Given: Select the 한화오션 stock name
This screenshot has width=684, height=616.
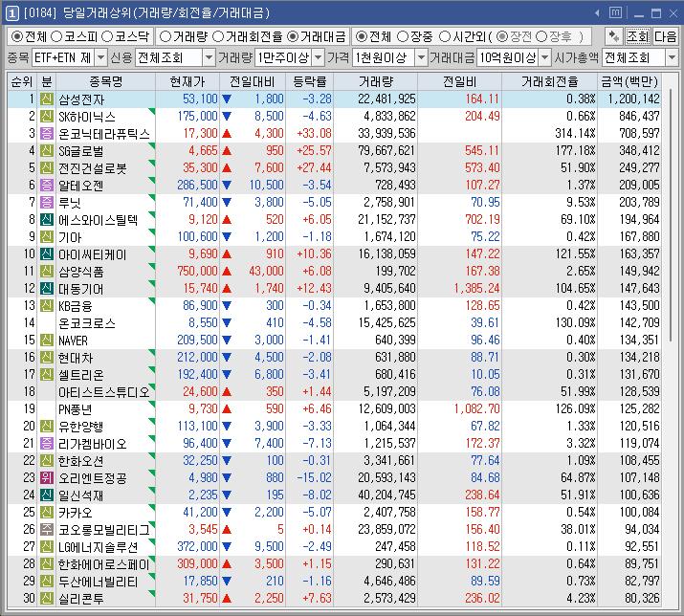Looking at the screenshot, I should pos(80,461).
